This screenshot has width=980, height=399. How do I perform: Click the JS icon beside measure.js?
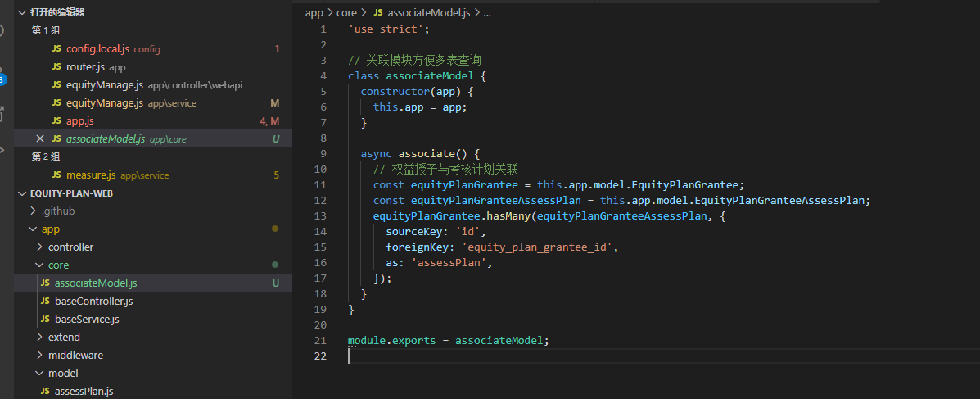(56, 175)
